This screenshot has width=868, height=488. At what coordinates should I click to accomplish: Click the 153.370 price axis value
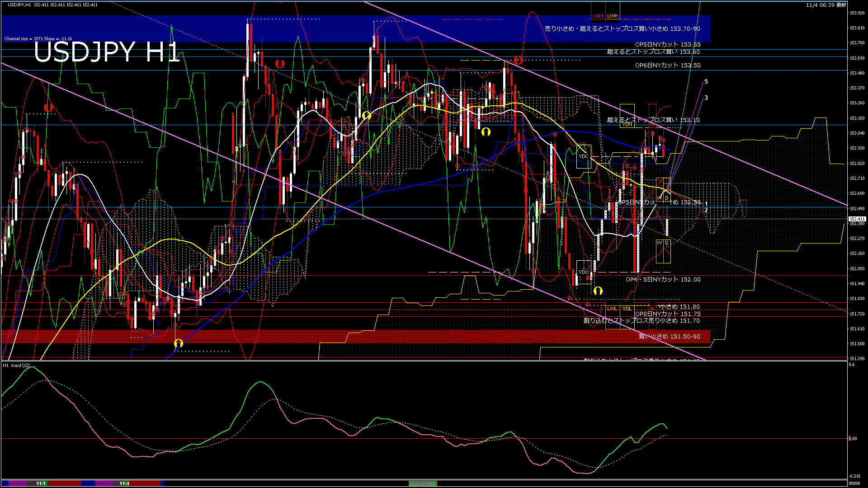pyautogui.click(x=857, y=88)
